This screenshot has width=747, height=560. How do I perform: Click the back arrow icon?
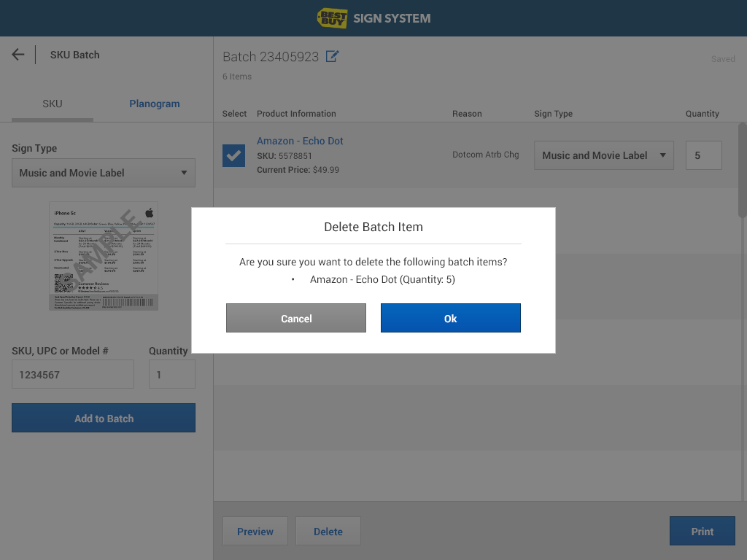(18, 55)
